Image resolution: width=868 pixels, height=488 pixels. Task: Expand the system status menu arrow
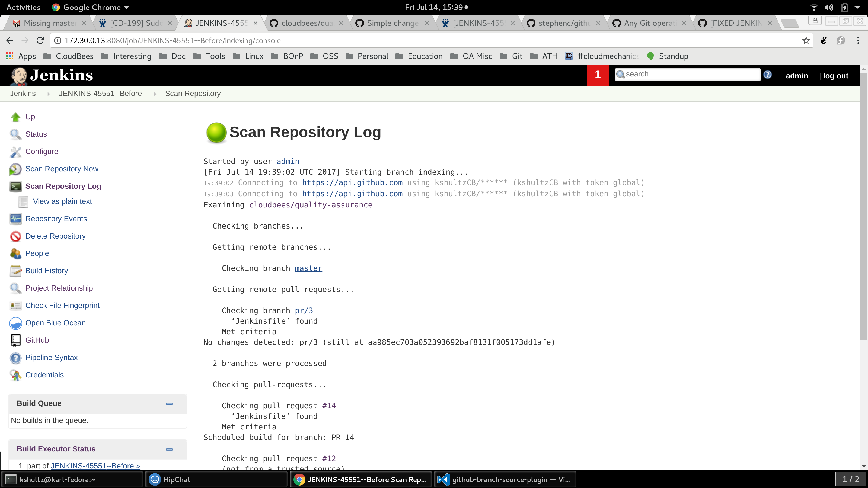pos(857,7)
